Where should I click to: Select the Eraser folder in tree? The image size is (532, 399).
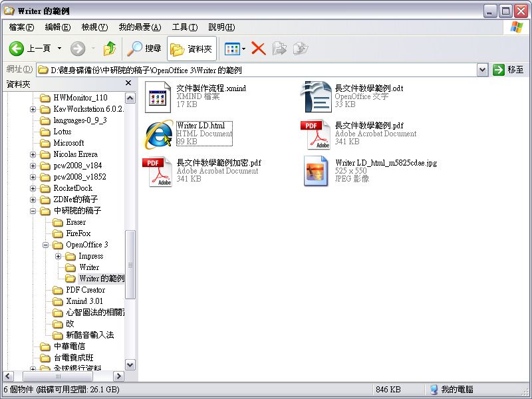click(69, 222)
